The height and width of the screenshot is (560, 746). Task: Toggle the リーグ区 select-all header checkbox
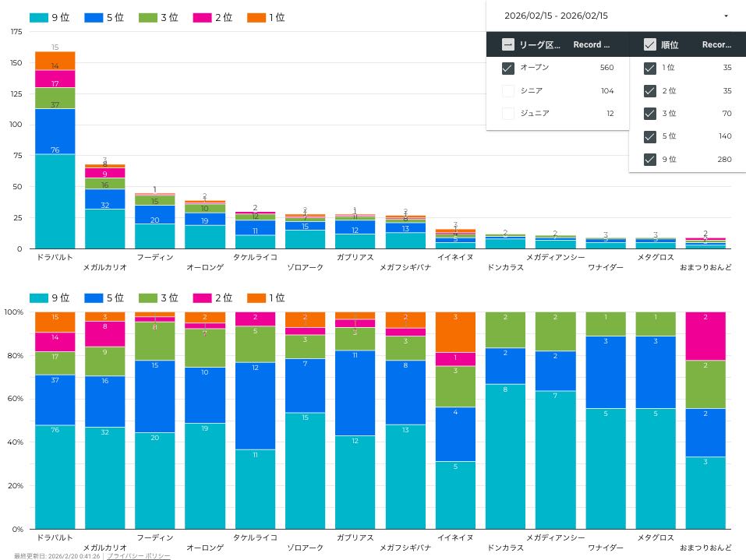(x=507, y=44)
